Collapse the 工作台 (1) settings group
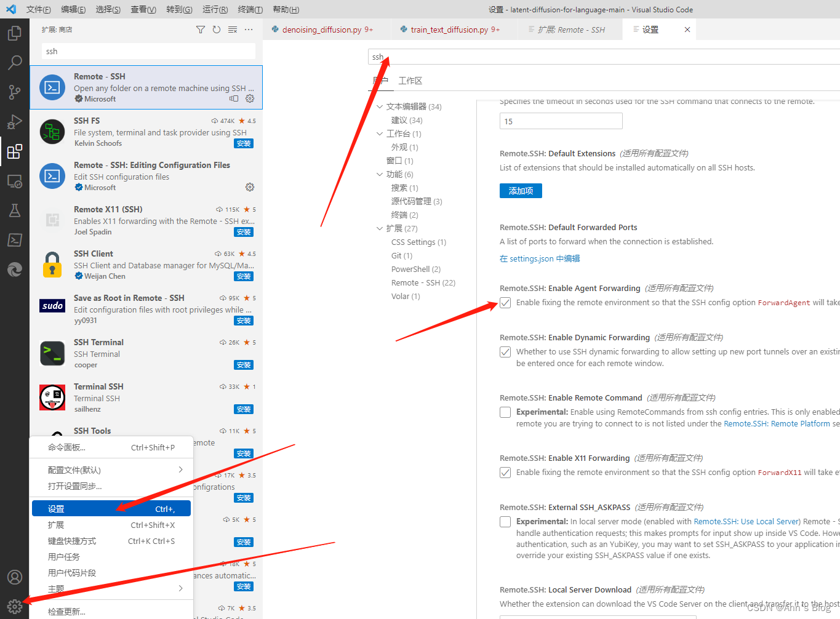840x619 pixels. point(380,134)
